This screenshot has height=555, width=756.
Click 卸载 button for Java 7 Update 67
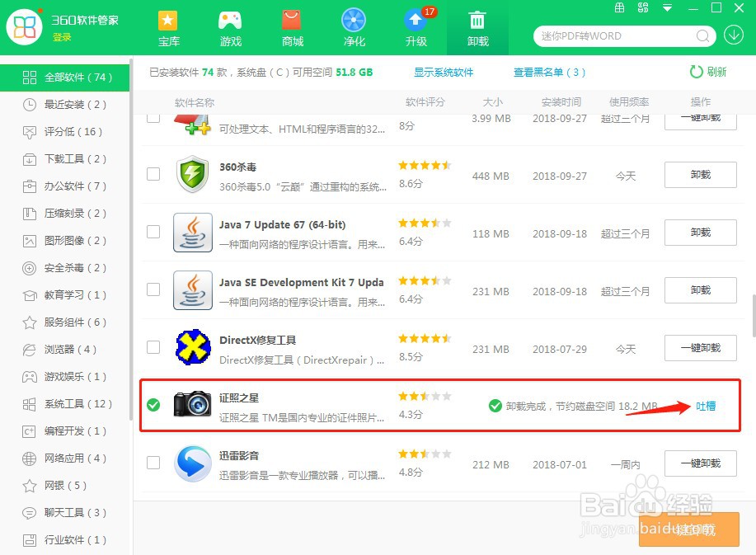click(701, 233)
